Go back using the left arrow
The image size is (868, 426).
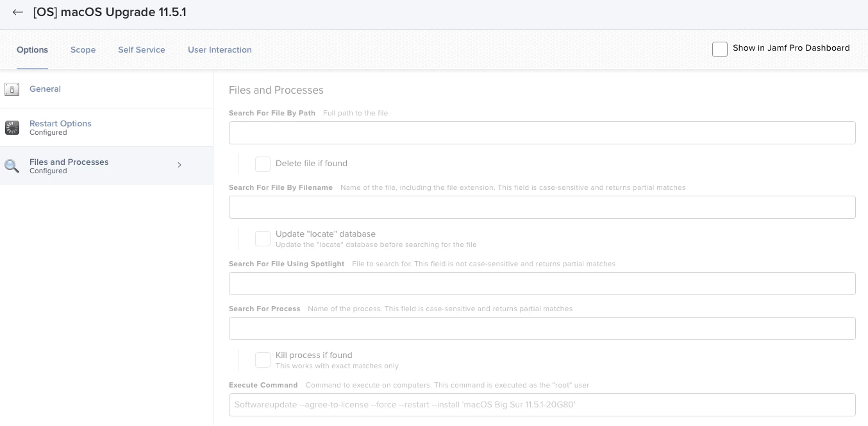tap(18, 12)
